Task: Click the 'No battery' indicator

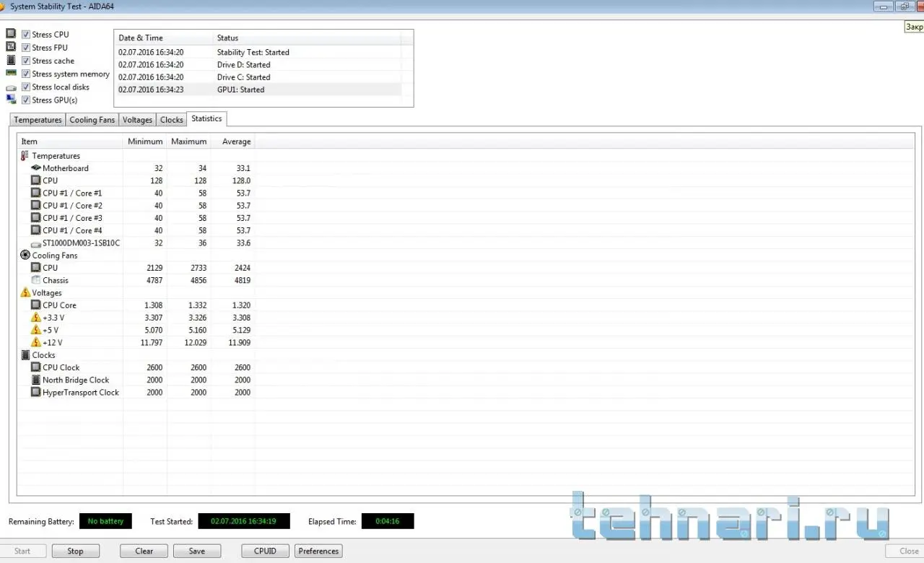Action: coord(105,521)
